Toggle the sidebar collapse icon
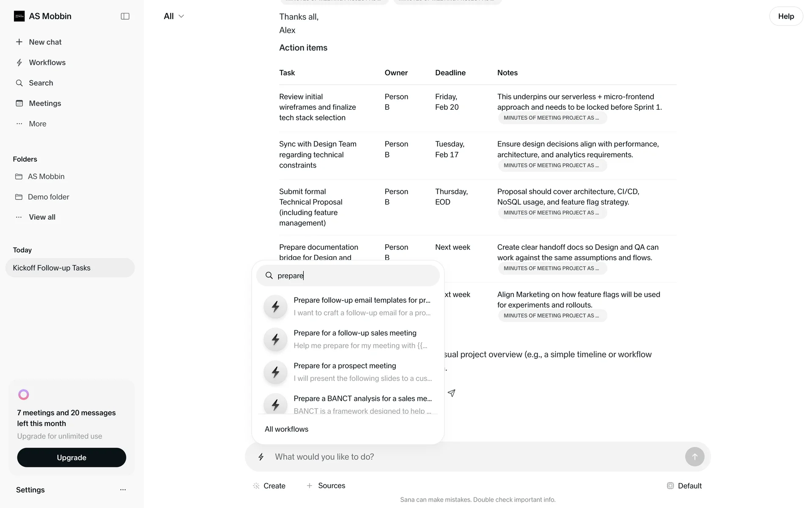The width and height of the screenshot is (812, 508). [125, 16]
